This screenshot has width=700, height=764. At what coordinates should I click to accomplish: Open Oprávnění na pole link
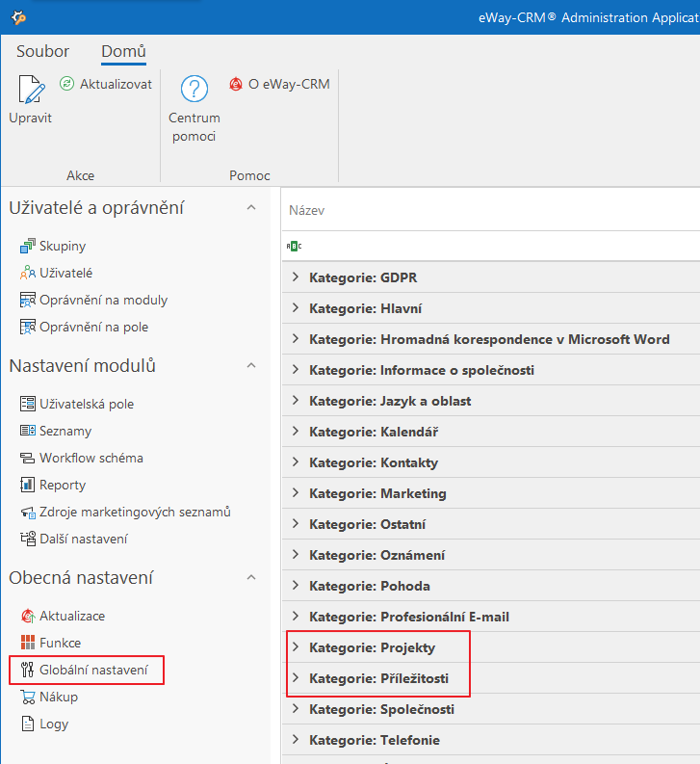(94, 327)
